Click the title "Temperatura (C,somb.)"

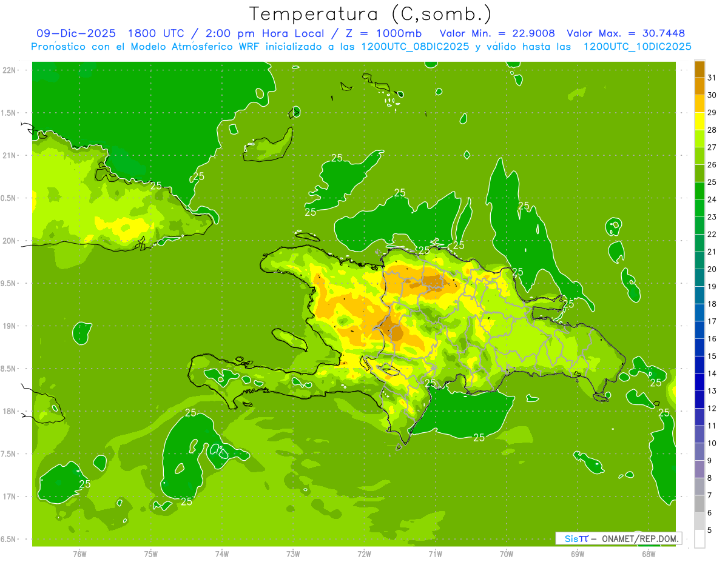point(370,14)
